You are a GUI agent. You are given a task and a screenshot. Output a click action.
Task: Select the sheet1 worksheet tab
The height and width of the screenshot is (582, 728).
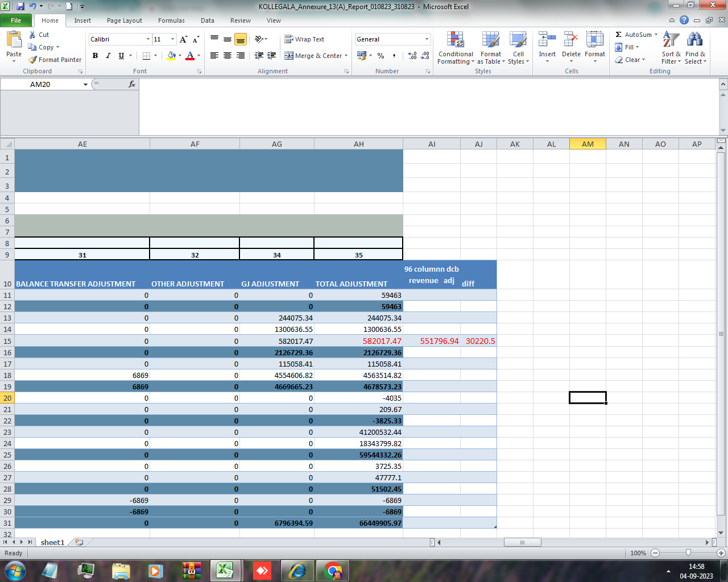52,542
